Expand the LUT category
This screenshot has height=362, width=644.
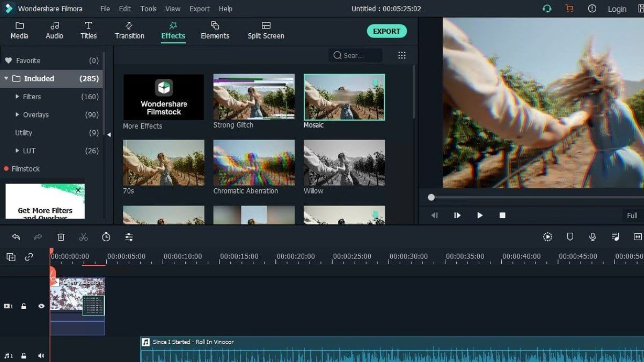[x=18, y=151]
